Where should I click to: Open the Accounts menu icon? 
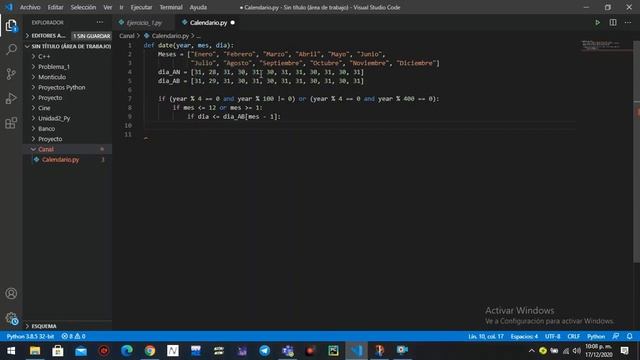11,293
